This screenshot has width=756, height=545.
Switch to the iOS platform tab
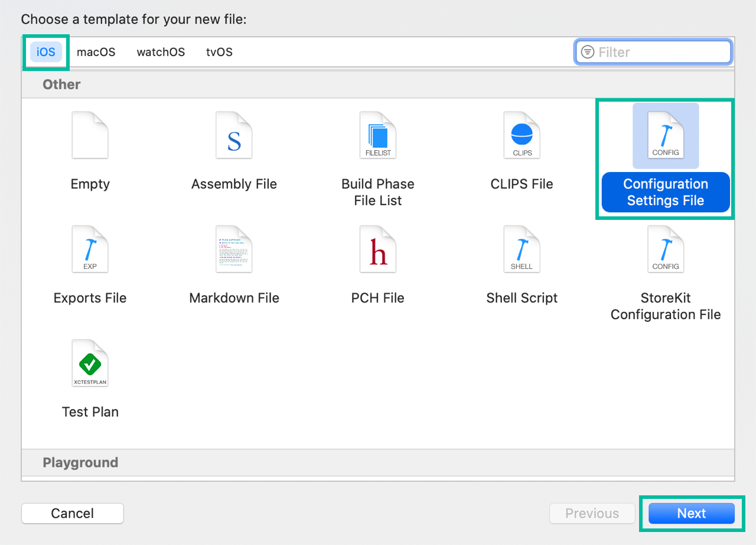[x=46, y=52]
